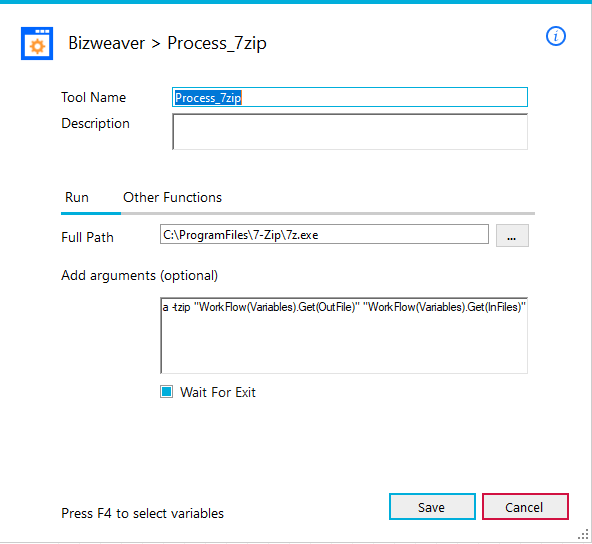The height and width of the screenshot is (544, 592).
Task: Click the Full Path label
Action: (x=87, y=237)
